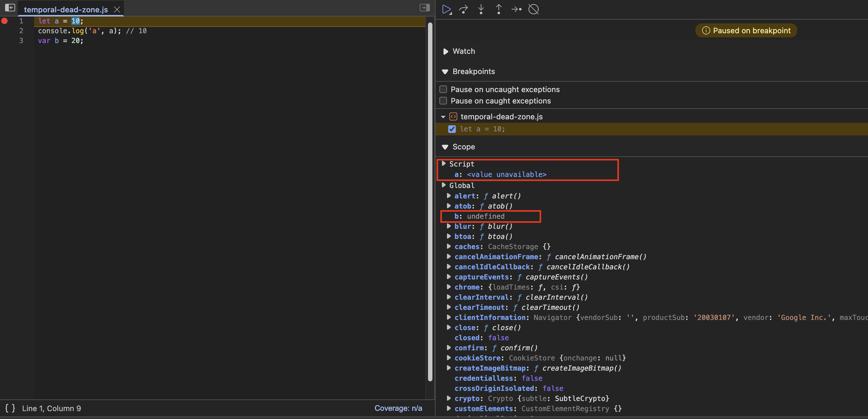Expand the createImageBitmap entry
Viewport: 868px width, 419px height.
coord(449,367)
